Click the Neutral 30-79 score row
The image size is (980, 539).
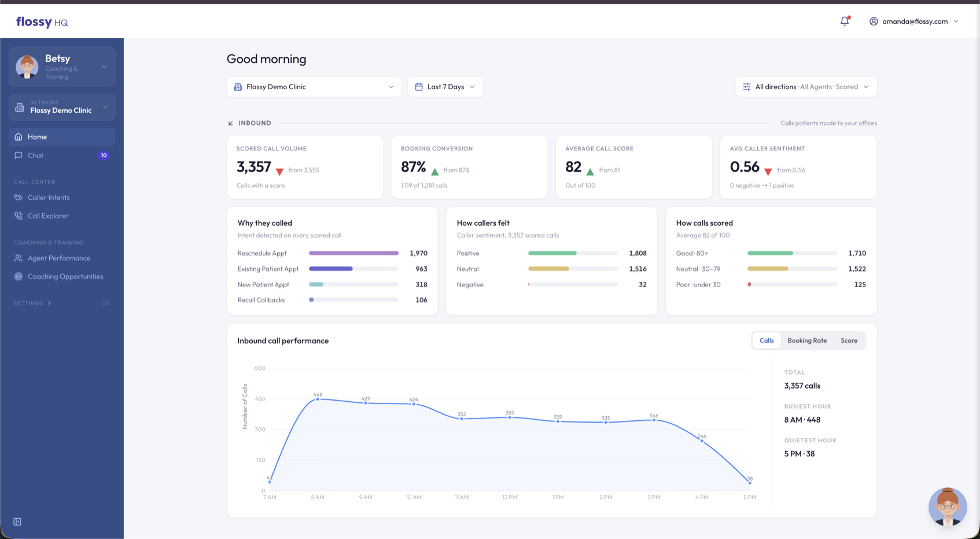pyautogui.click(x=771, y=269)
